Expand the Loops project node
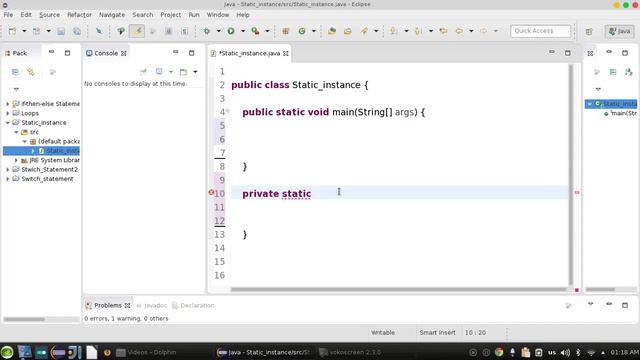Viewport: 640px width, 360px height. pyautogui.click(x=8, y=113)
